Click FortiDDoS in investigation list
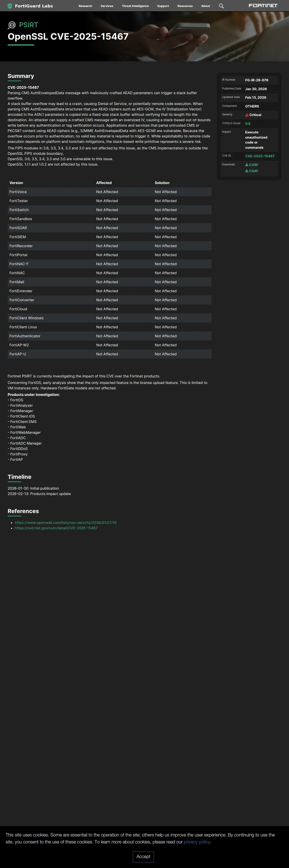This screenshot has width=289, height=868. coord(19,449)
